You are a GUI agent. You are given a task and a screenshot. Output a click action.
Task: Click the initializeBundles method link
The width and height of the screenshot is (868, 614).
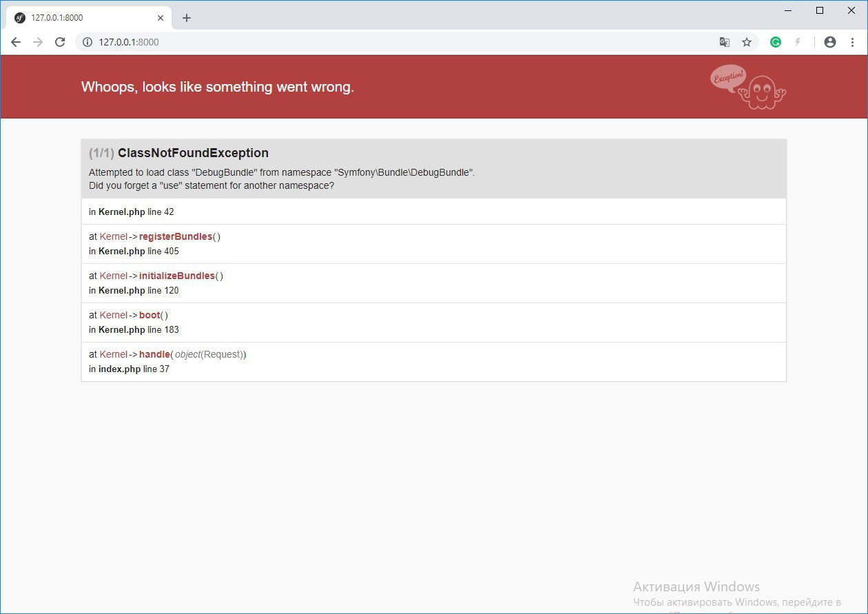pos(177,276)
